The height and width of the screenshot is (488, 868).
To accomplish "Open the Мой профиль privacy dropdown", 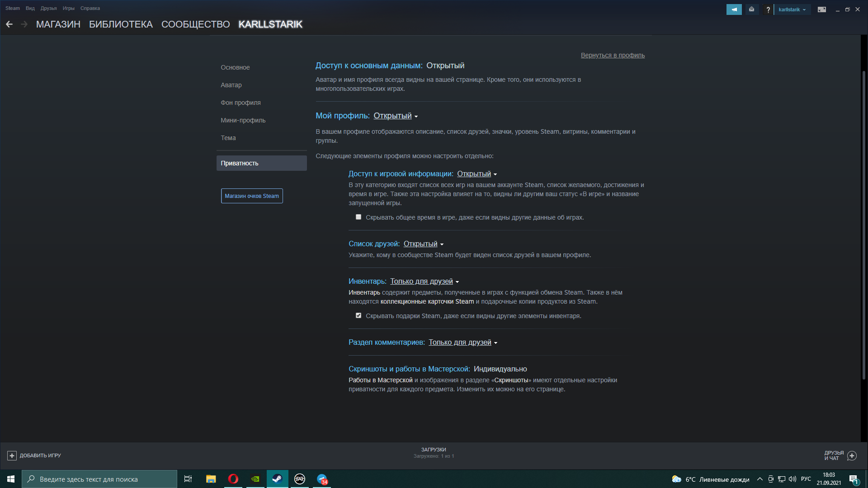I will click(x=396, y=116).
